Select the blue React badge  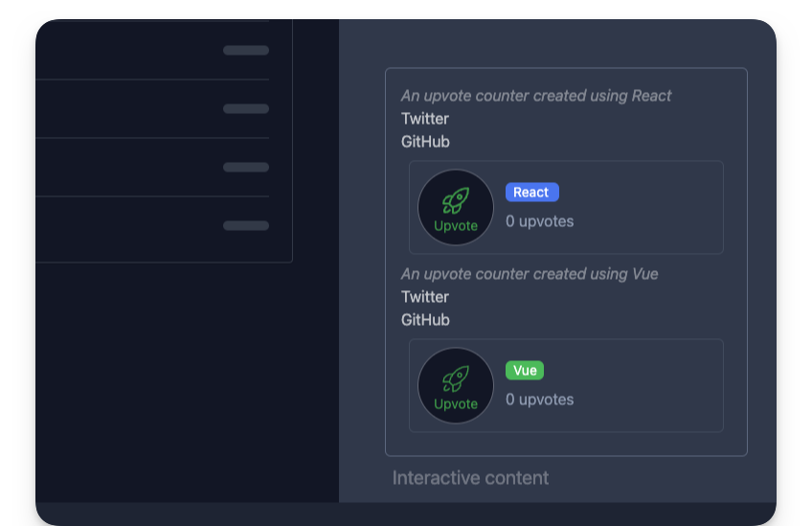click(x=531, y=193)
